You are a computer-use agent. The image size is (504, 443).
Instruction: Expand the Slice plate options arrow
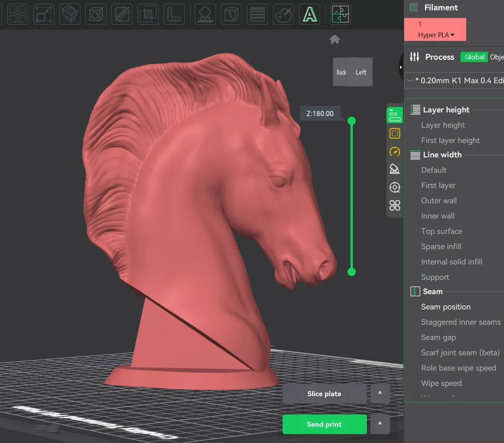click(x=380, y=394)
